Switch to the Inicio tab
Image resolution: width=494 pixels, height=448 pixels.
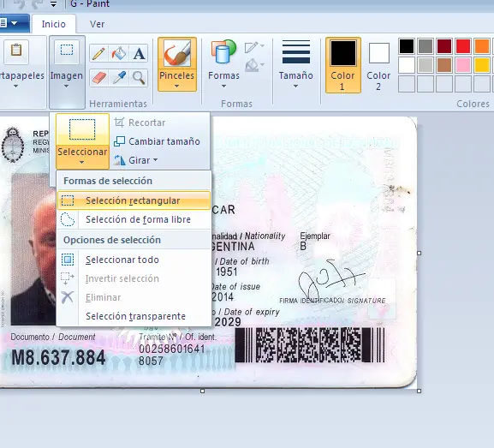click(54, 24)
